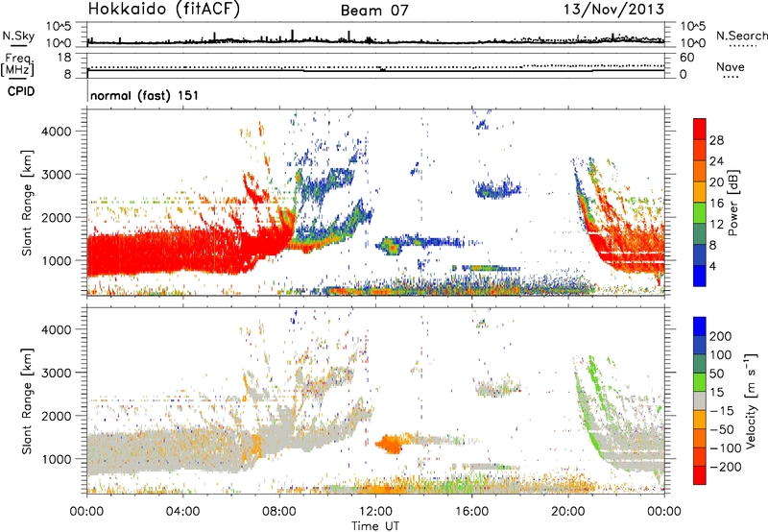Click the 'Velocity [m s-1]' colorbar label
Viewport: 768px width, 532px height.
(x=751, y=400)
